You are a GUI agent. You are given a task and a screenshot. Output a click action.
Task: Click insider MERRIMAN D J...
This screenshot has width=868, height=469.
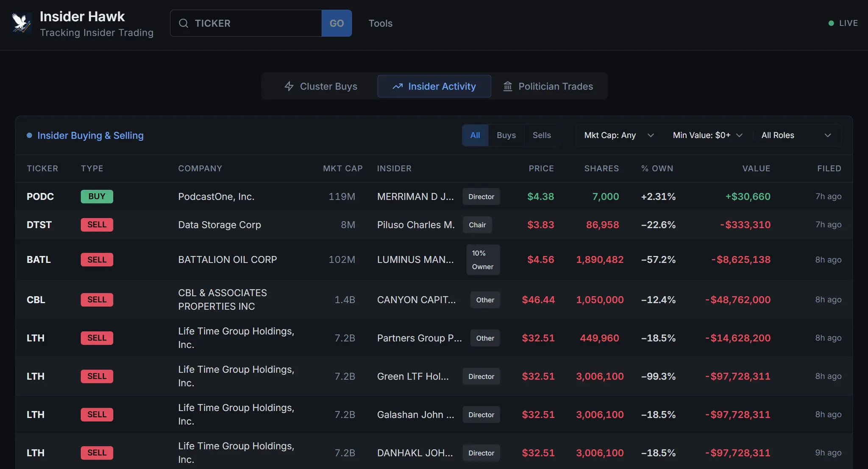point(415,196)
